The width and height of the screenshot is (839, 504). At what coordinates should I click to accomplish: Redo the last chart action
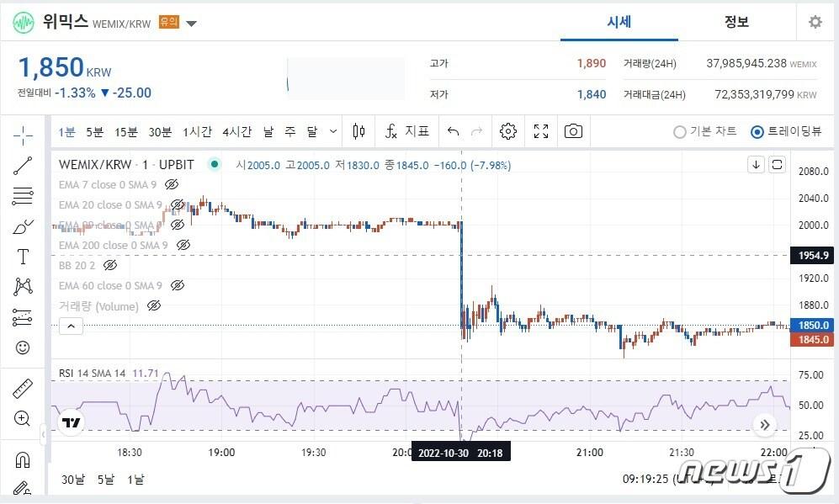coord(477,131)
